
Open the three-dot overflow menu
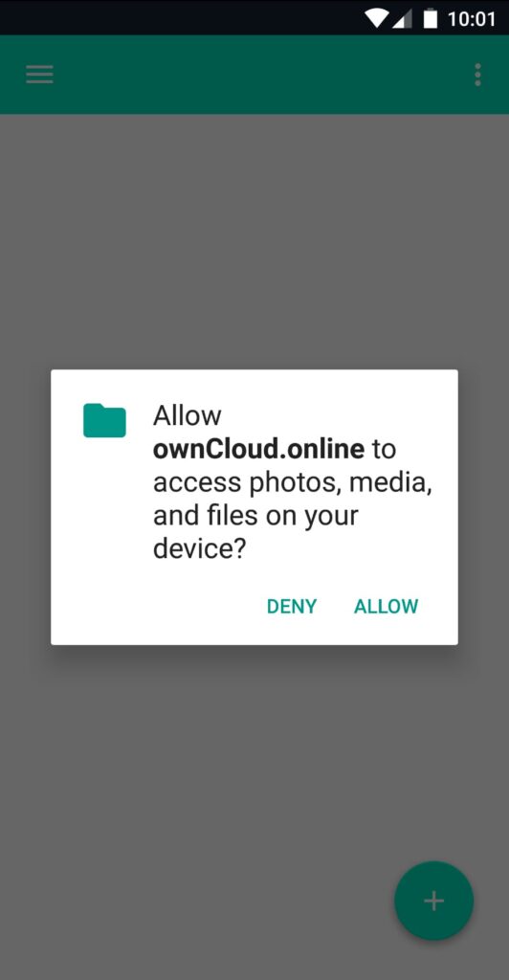477,75
